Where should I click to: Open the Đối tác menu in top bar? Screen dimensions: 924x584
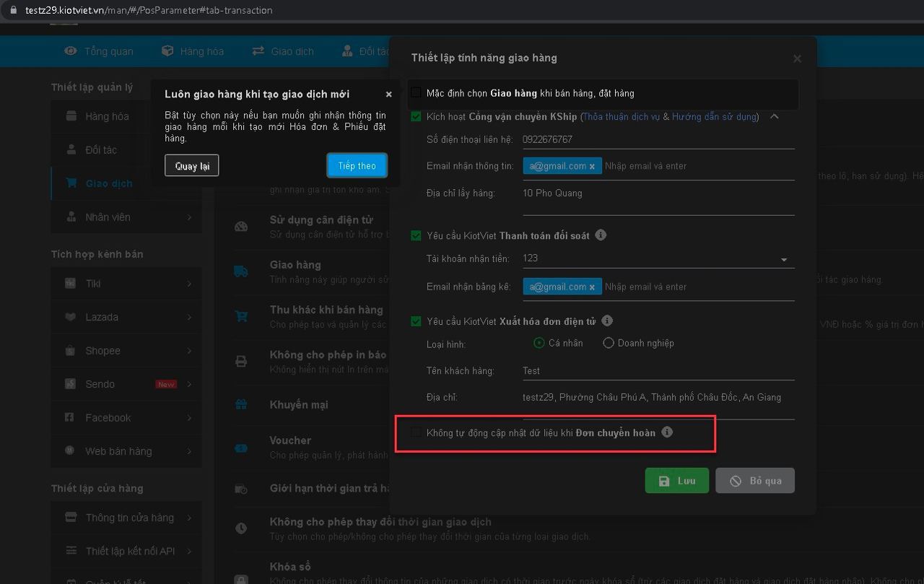pos(365,51)
